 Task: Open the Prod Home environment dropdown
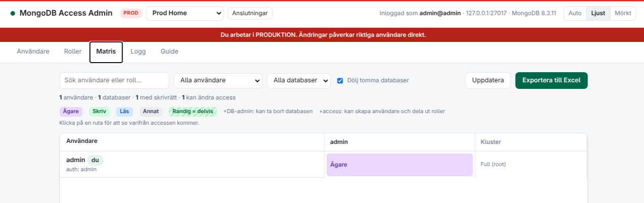point(185,13)
